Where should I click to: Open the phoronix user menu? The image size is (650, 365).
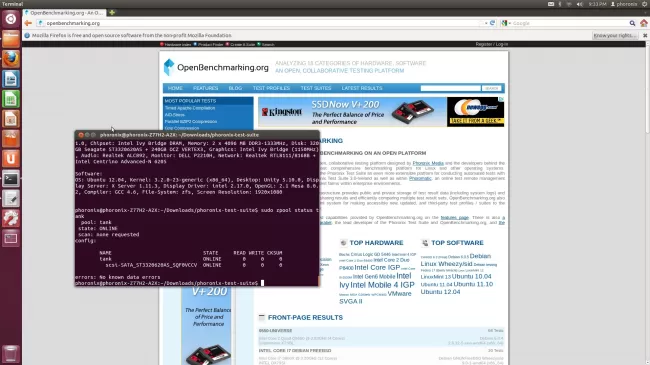(624, 4)
